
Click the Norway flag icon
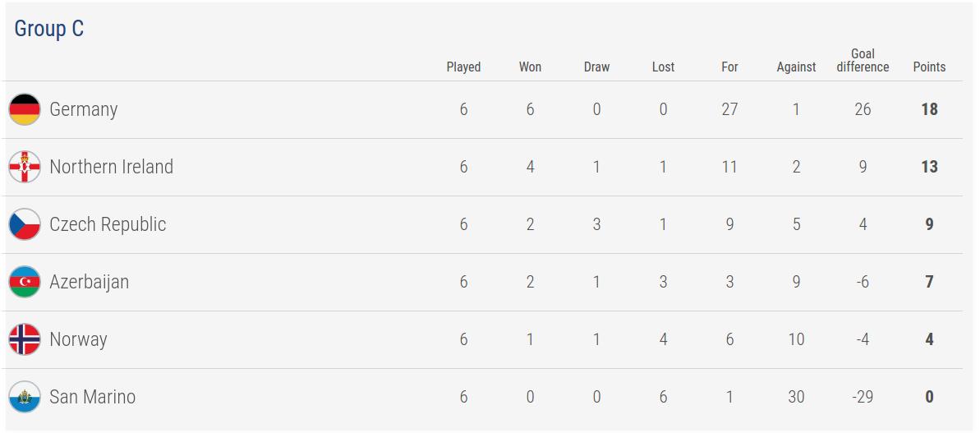pyautogui.click(x=25, y=339)
